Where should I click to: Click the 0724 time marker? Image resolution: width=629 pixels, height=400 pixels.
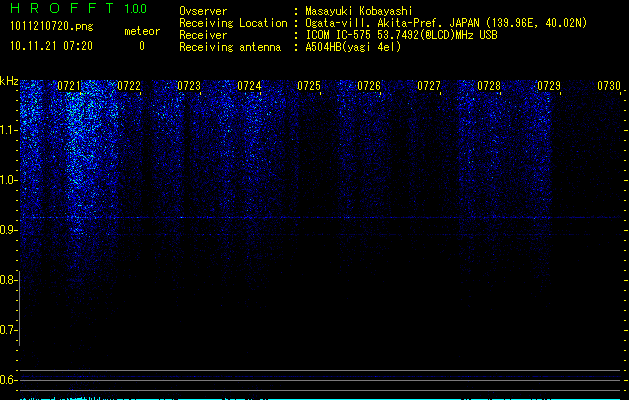point(249,86)
